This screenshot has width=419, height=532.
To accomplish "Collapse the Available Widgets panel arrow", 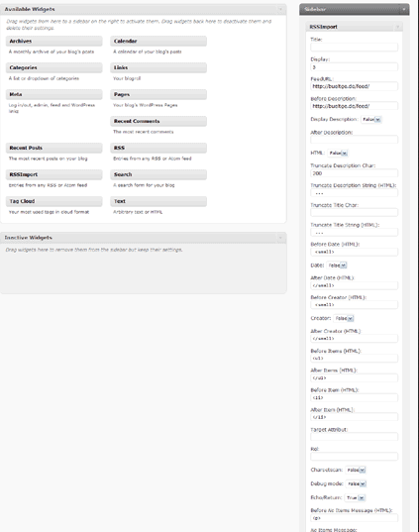I will tap(280, 9).
